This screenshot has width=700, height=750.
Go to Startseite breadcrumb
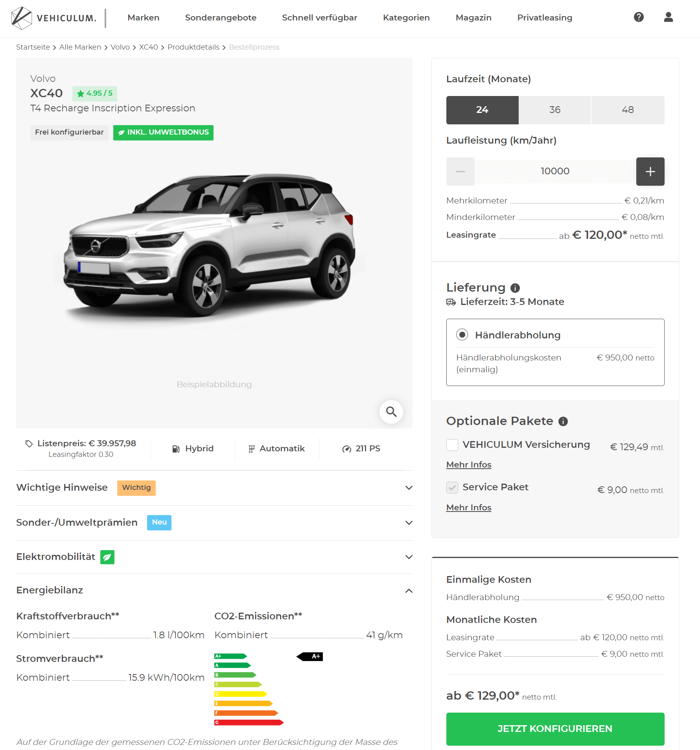(x=33, y=47)
